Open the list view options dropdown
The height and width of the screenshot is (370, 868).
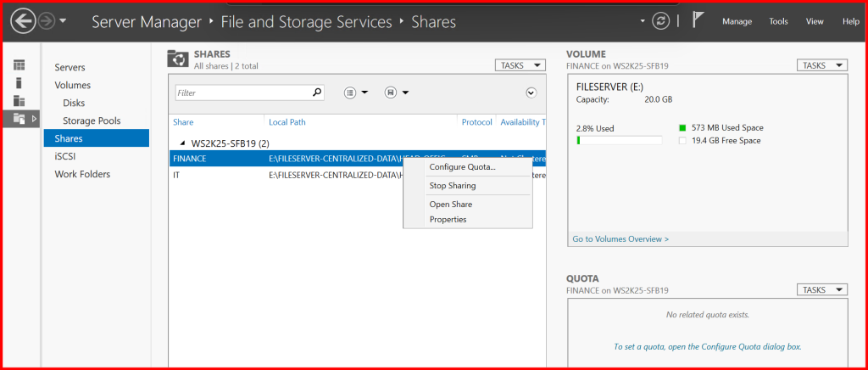pos(356,92)
